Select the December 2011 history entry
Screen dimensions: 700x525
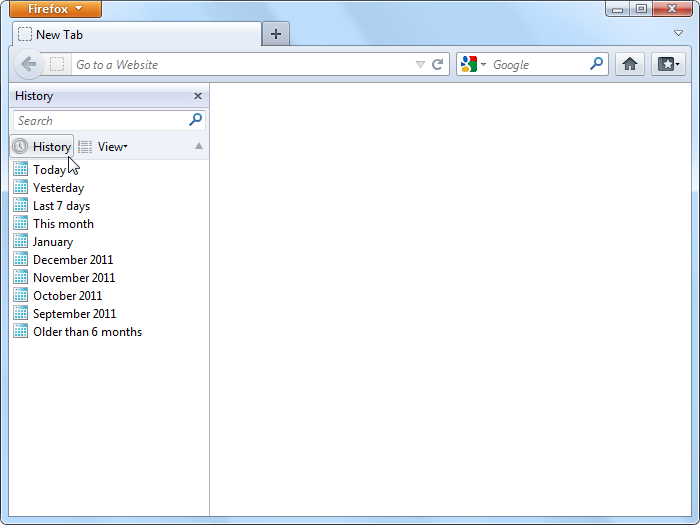(73, 260)
